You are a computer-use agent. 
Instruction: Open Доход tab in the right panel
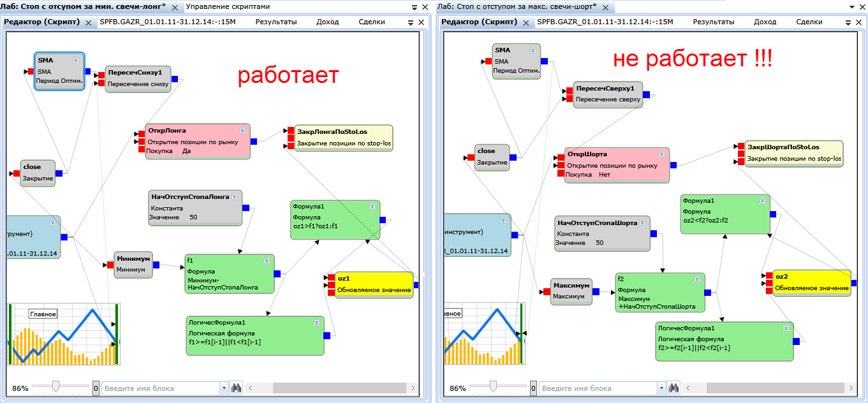click(765, 22)
